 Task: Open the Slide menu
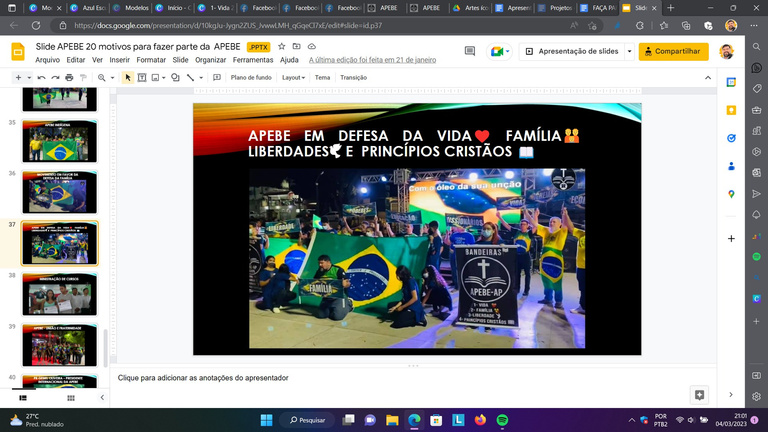[x=180, y=60]
